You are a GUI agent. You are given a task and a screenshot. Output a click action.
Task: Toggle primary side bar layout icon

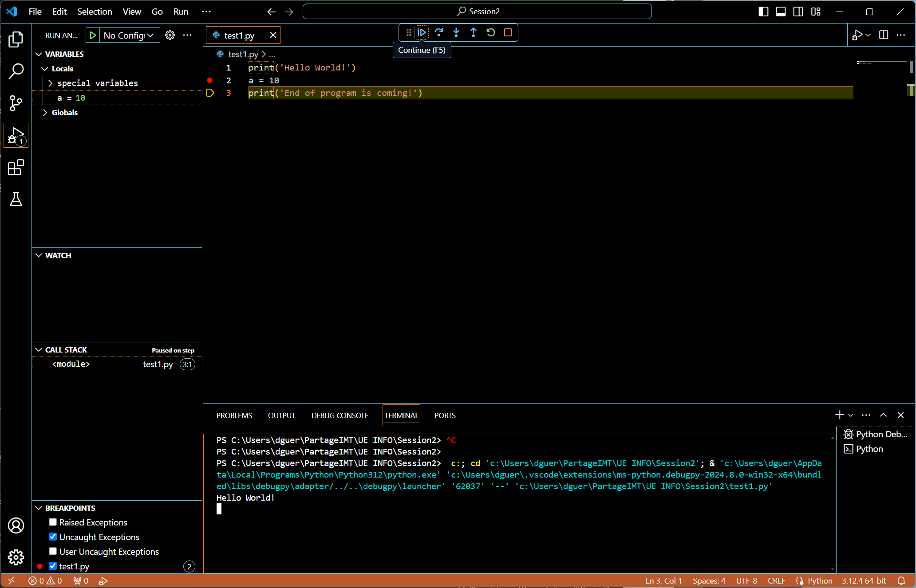763,12
